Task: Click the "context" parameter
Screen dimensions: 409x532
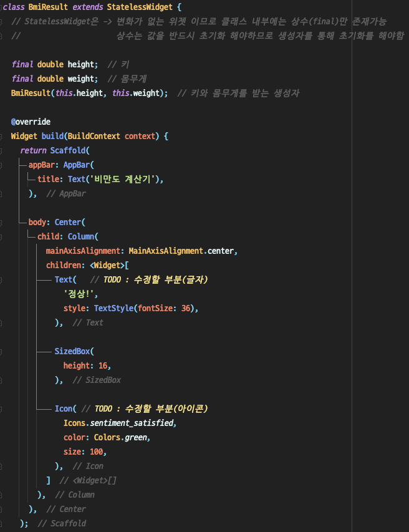Action: click(140, 136)
